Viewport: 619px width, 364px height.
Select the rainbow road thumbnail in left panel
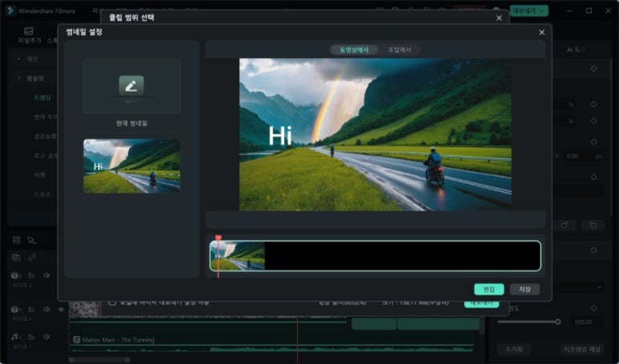coord(131,166)
